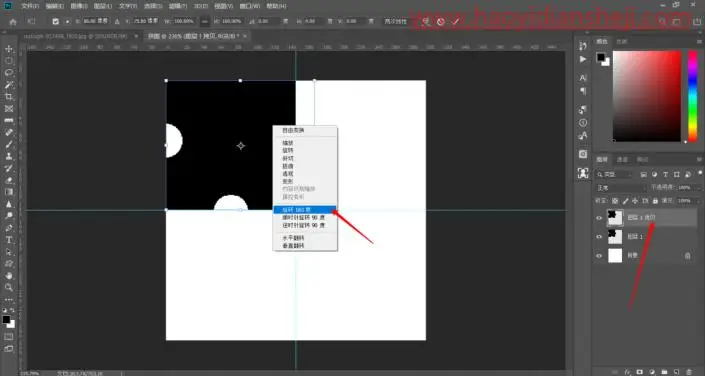
Task: Select the Horizontal Type tool
Action: click(9, 240)
